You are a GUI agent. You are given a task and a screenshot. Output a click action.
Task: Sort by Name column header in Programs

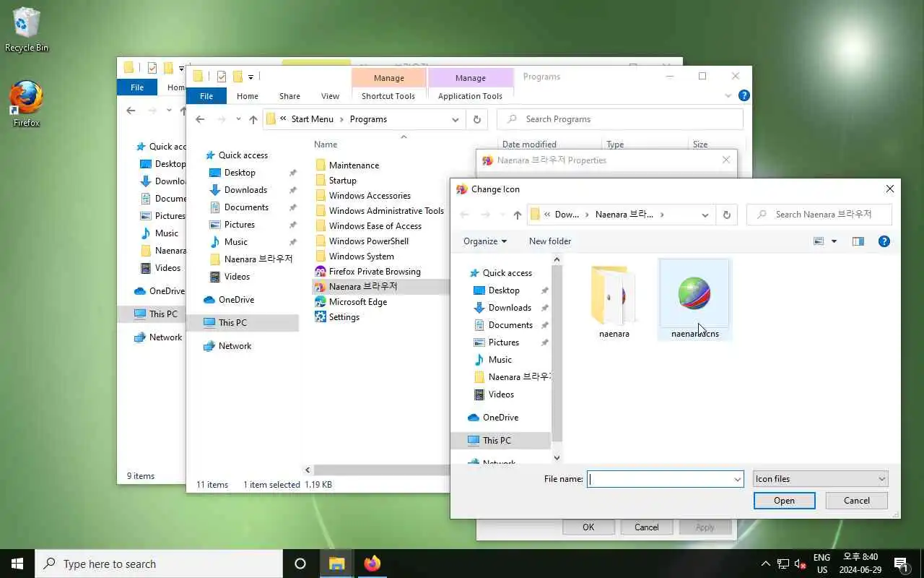[326, 144]
